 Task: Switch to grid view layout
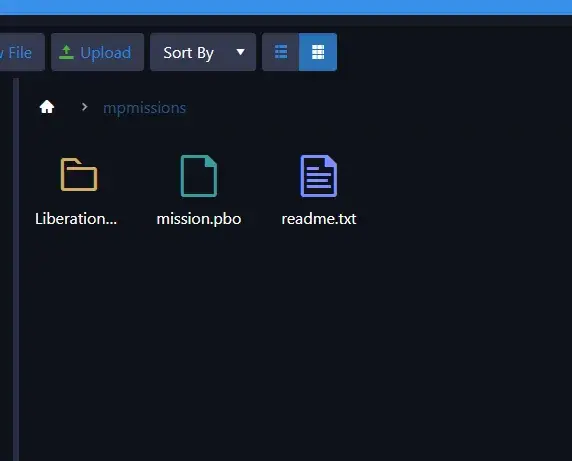(x=318, y=52)
